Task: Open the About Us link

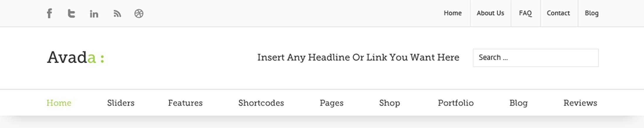Action: 490,13
